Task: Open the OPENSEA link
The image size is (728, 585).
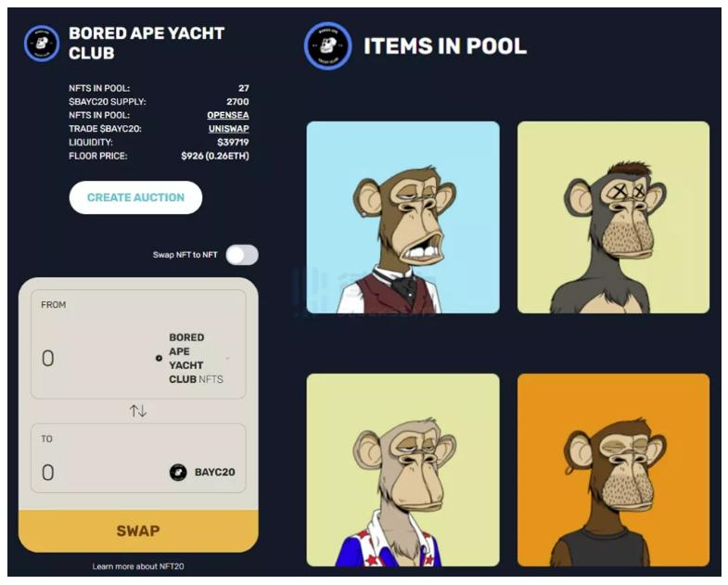Action: point(228,115)
